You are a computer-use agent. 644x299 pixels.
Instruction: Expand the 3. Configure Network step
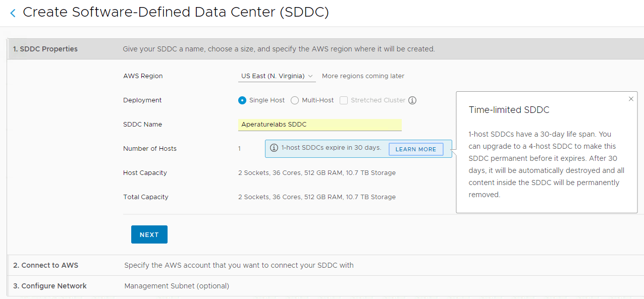tap(50, 286)
